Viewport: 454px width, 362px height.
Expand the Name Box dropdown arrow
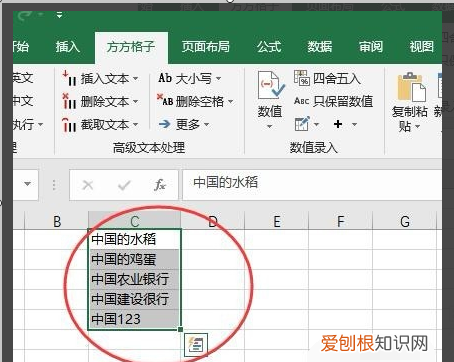[x=28, y=184]
